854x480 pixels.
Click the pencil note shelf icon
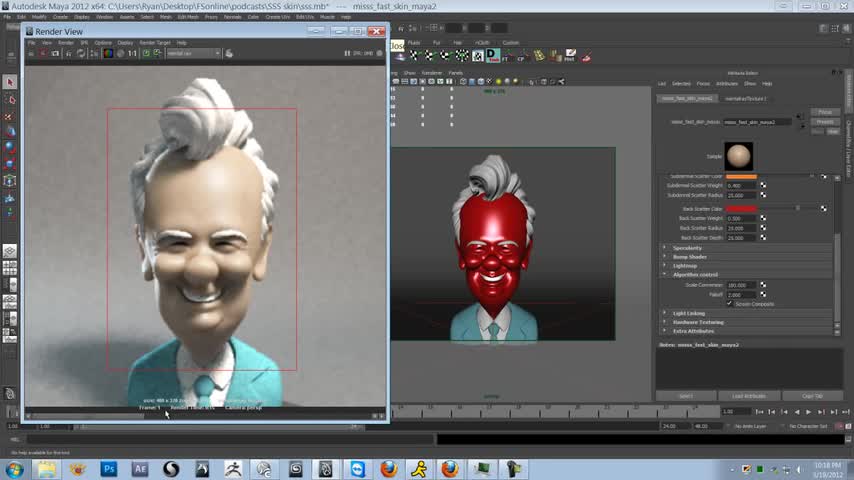(x=570, y=56)
